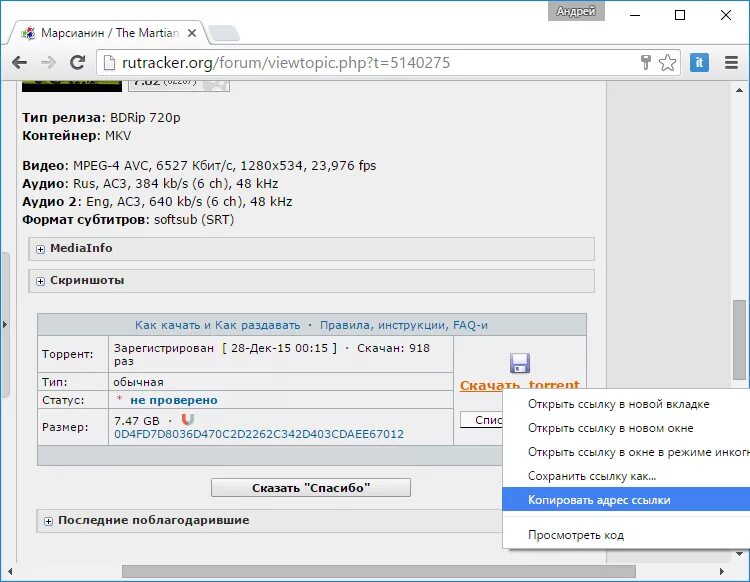This screenshot has width=750, height=582.
Task: Click the 7.47 GB size text
Action: click(x=137, y=421)
